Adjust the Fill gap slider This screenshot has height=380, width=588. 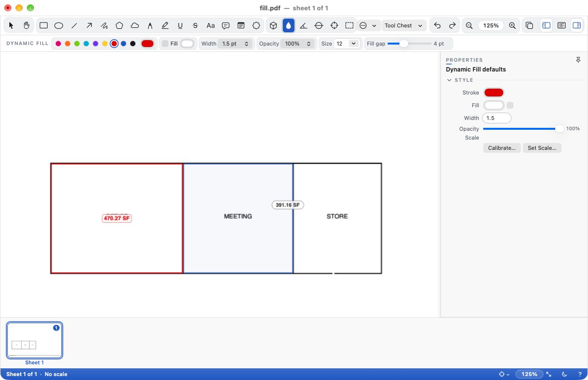[x=409, y=44]
